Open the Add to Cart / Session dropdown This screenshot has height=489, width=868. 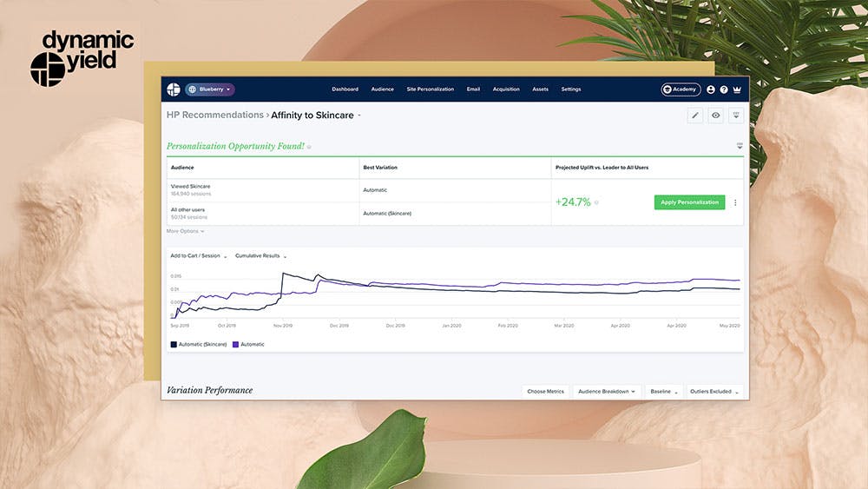pos(198,256)
